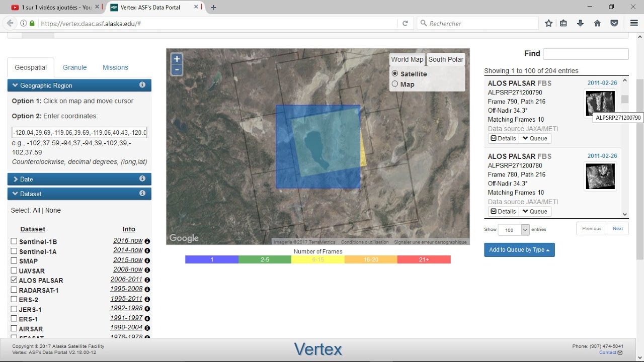644x362 pixels.
Task: Open Details for frame 780
Action: (x=503, y=212)
